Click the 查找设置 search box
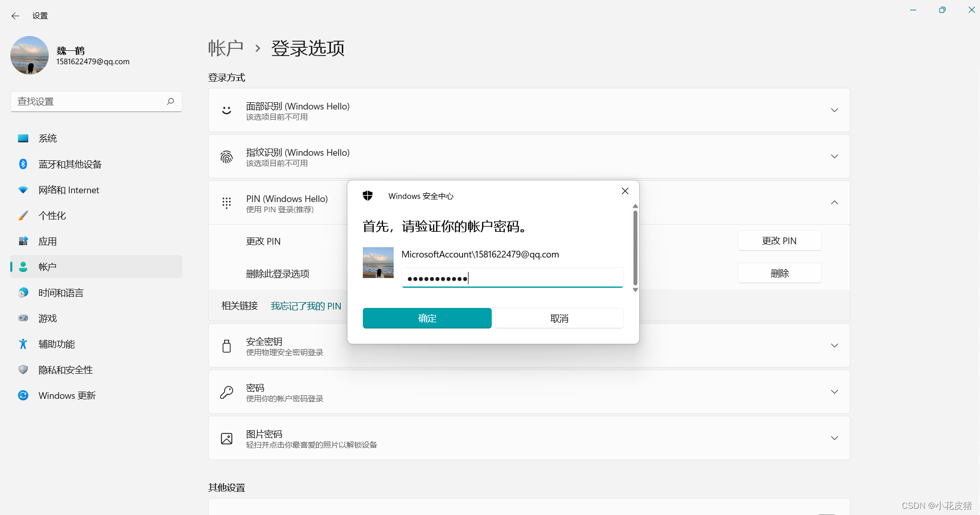Screen dimensions: 980x515 pyautogui.click(x=97, y=101)
